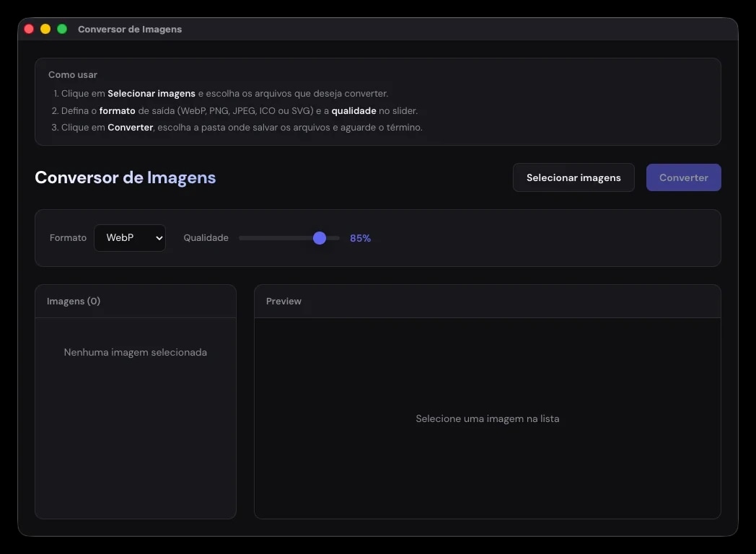Click the 'Como usar' heading
The width and height of the screenshot is (756, 554).
click(x=73, y=75)
